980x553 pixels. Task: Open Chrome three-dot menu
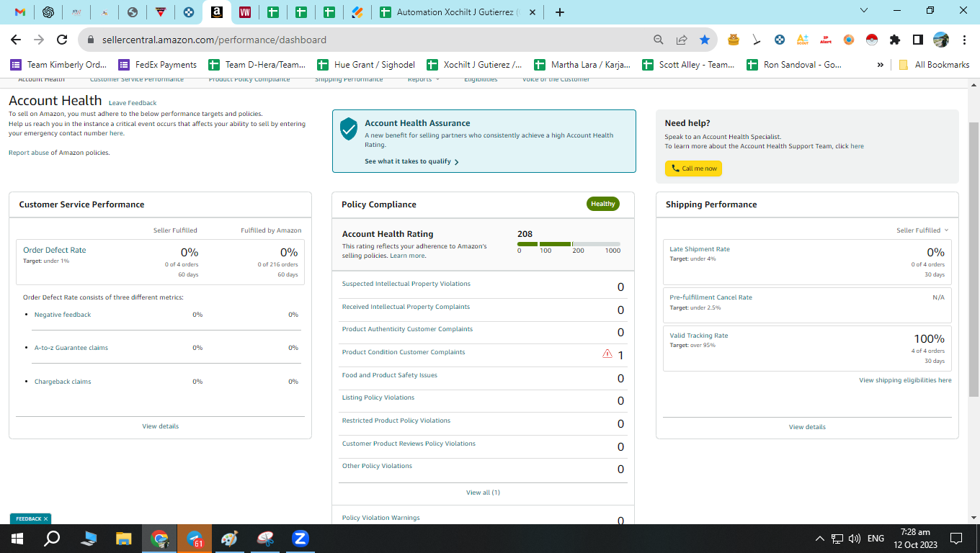click(x=963, y=40)
